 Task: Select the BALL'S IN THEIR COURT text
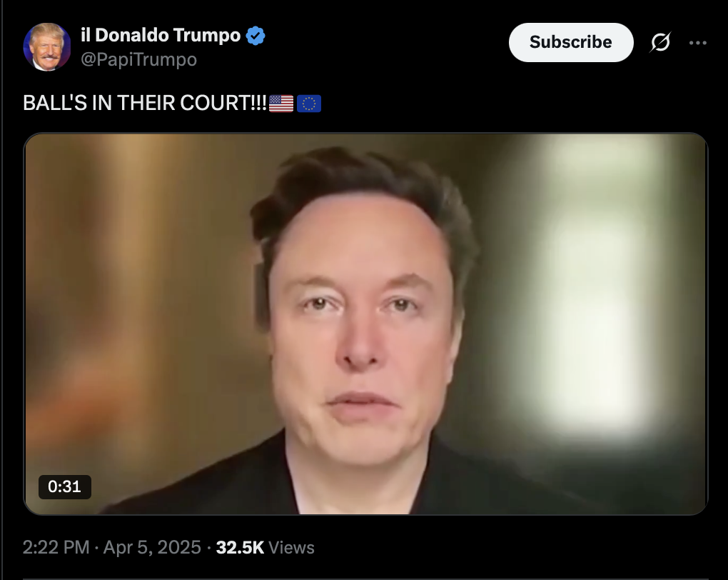145,103
